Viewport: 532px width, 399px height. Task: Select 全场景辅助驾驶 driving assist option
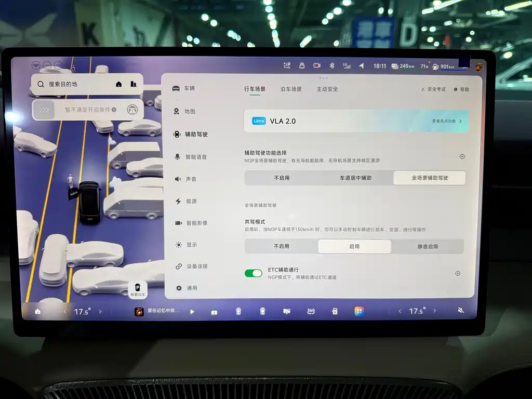[430, 178]
